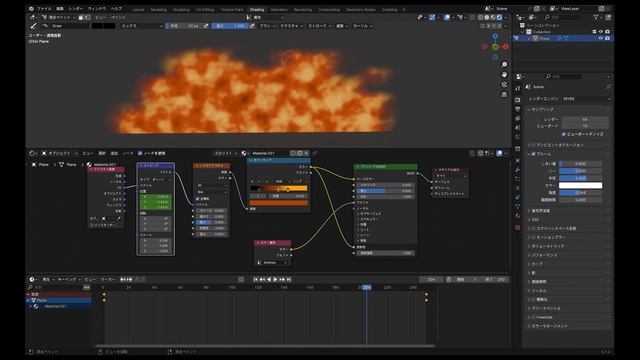
Task: Open the テクスチャ (Texture) dropdown
Action: [291, 26]
